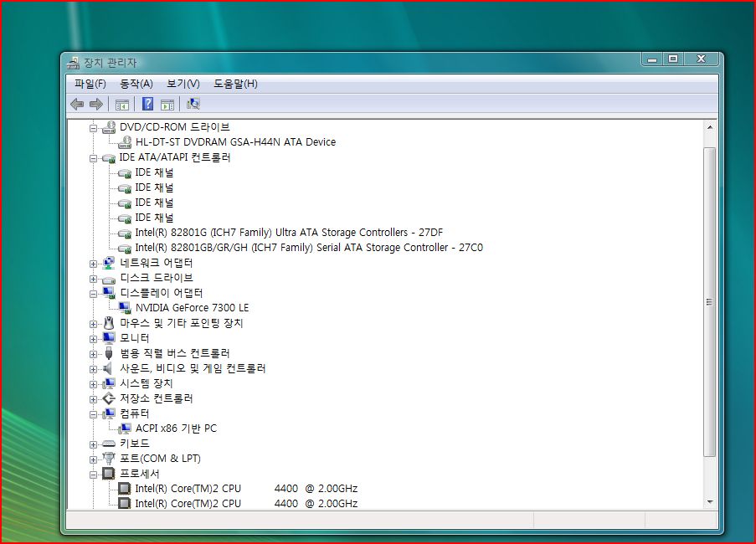Image resolution: width=756 pixels, height=544 pixels.
Task: Select 'ACPI x86 기반 PC' label
Action: 176,429
